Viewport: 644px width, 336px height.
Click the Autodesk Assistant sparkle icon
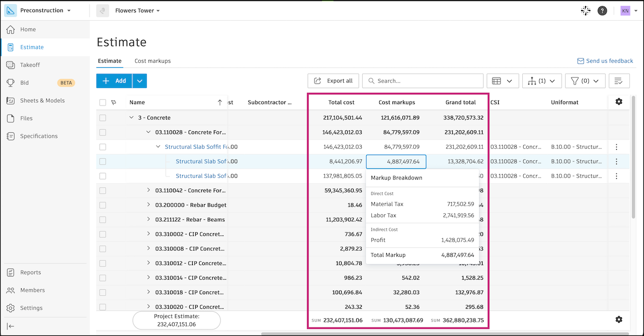coord(585,11)
